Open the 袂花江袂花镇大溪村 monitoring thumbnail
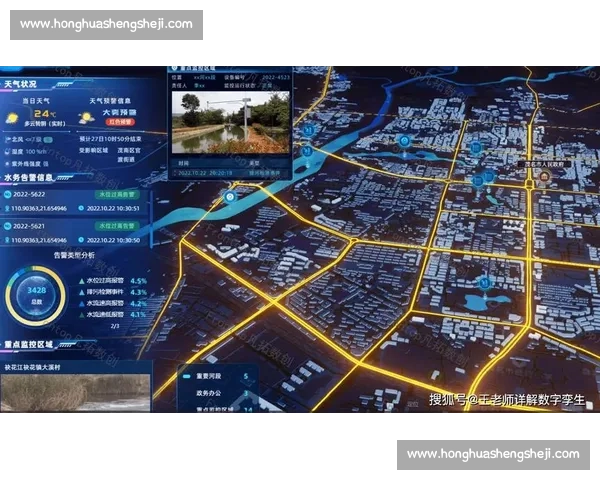The width and height of the screenshot is (600, 480). pos(75,392)
